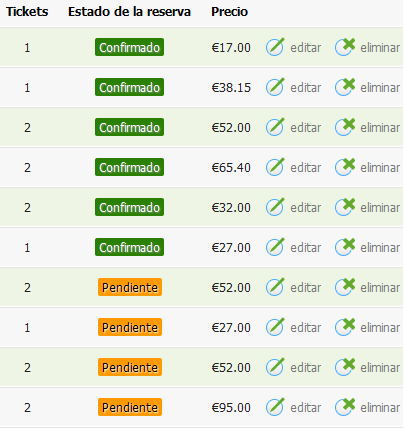Click the edit pencil icon for €65.40 booking
Screen dimensions: 405x429
coord(275,167)
